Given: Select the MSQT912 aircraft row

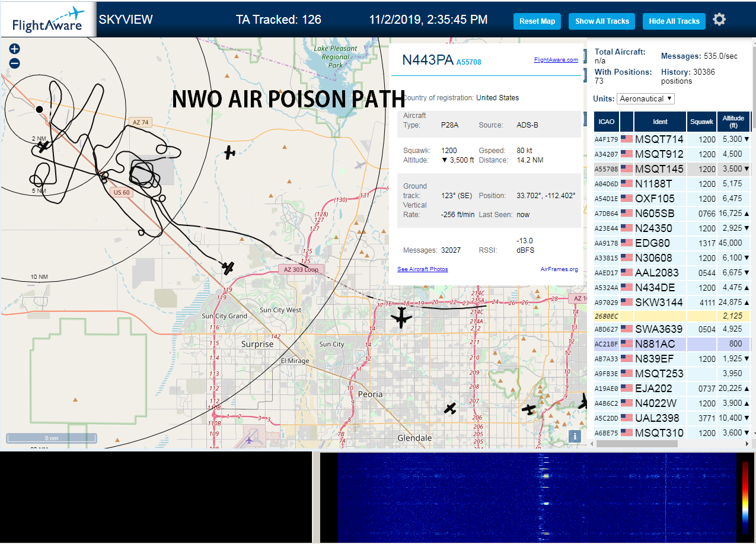Looking at the screenshot, I should click(x=672, y=154).
